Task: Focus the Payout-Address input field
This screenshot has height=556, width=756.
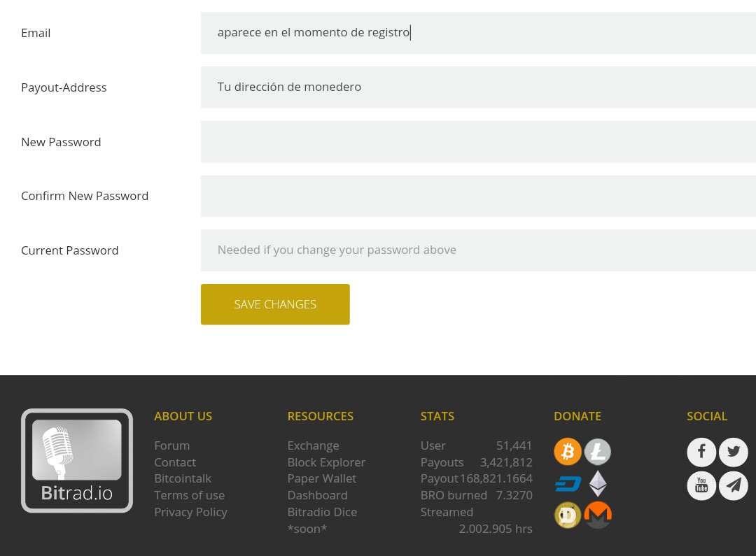Action: click(478, 87)
